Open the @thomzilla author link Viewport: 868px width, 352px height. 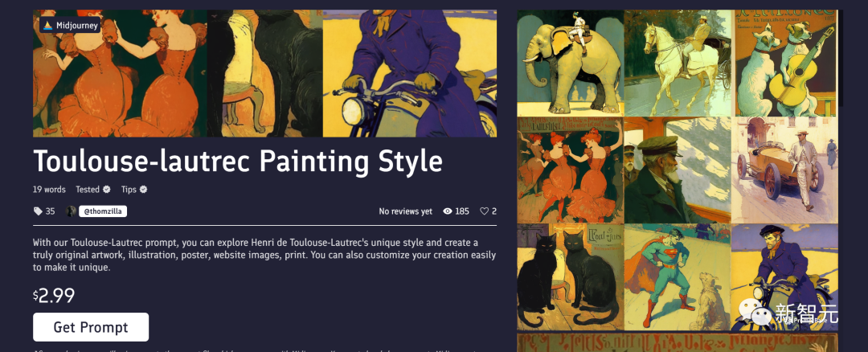point(103,211)
